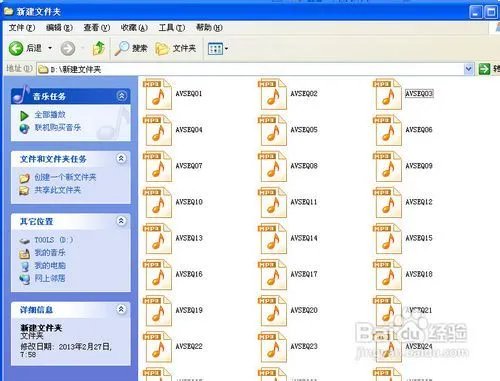Viewport: 500px width, 381px height.
Task: Click 创建一个新文件夹 link
Action: point(65,177)
